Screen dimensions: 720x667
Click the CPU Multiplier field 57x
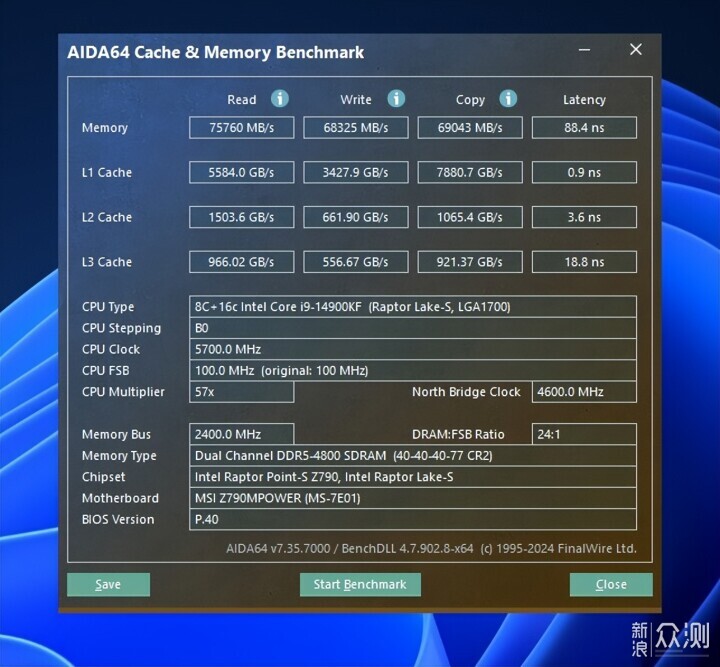[x=242, y=392]
